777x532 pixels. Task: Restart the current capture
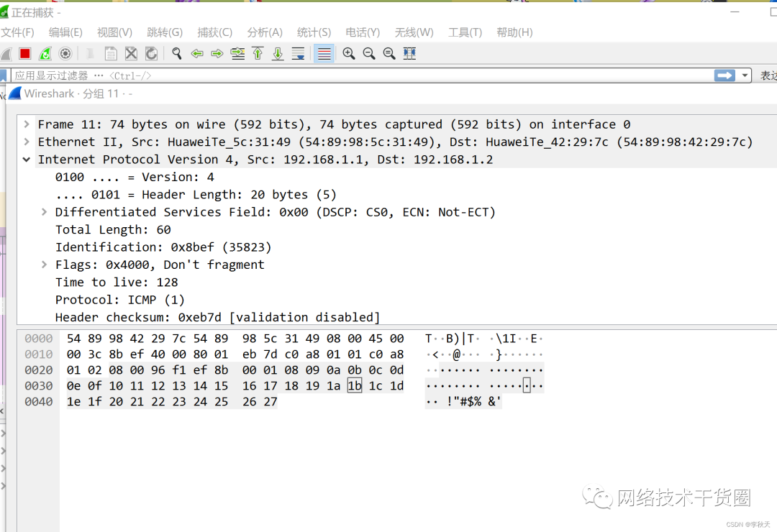(45, 53)
